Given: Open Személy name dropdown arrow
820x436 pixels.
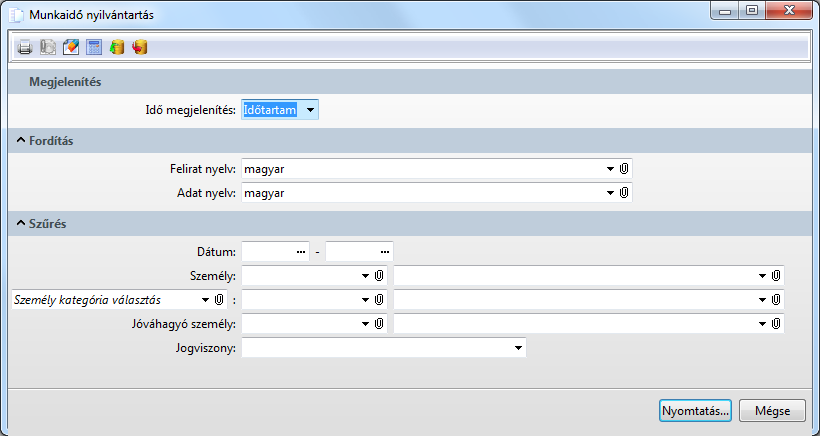Looking at the screenshot, I should point(762,276).
